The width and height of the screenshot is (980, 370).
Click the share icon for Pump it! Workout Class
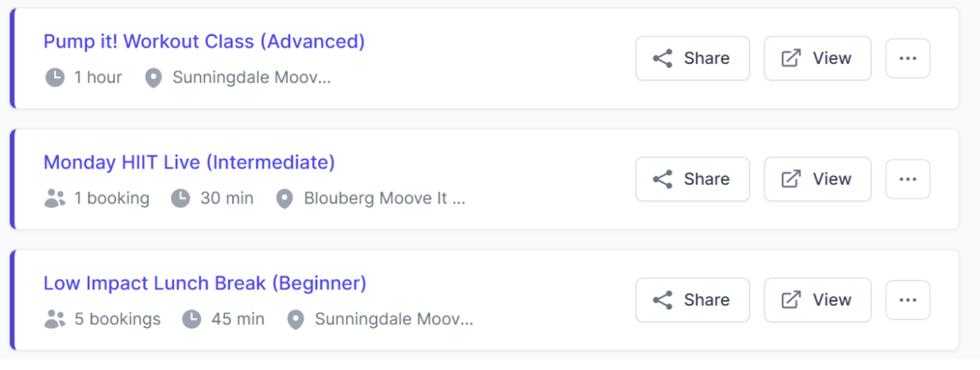point(662,58)
